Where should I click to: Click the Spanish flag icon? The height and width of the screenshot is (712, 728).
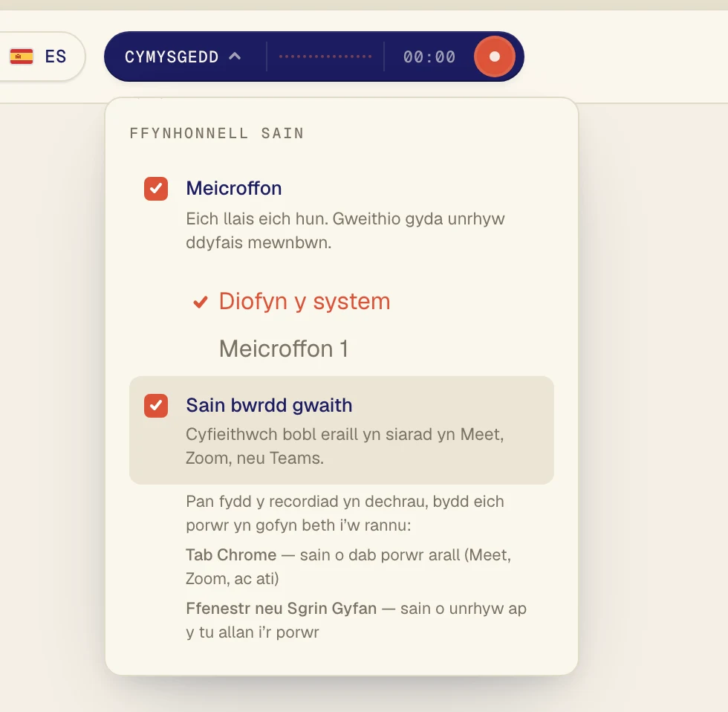tap(22, 56)
